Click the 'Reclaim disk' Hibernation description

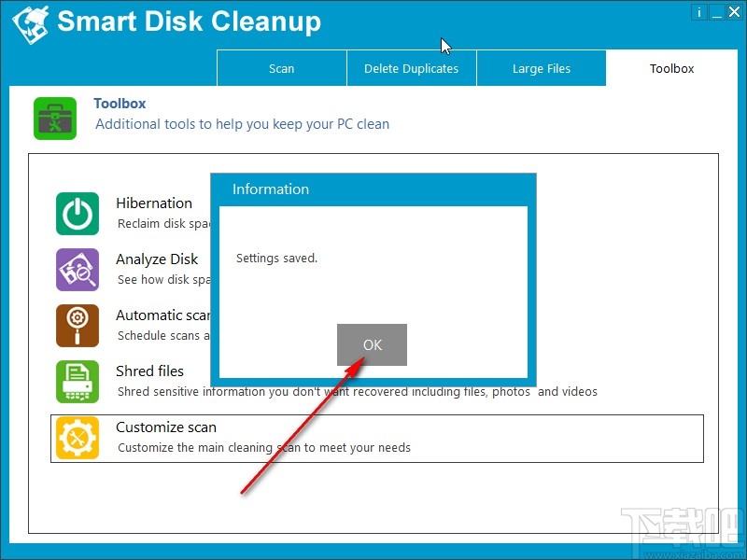pyautogui.click(x=164, y=224)
